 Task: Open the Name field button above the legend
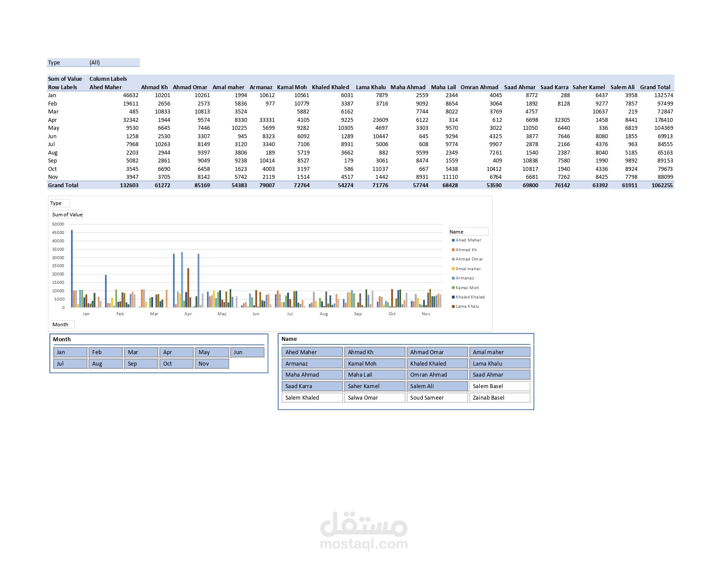pos(469,232)
